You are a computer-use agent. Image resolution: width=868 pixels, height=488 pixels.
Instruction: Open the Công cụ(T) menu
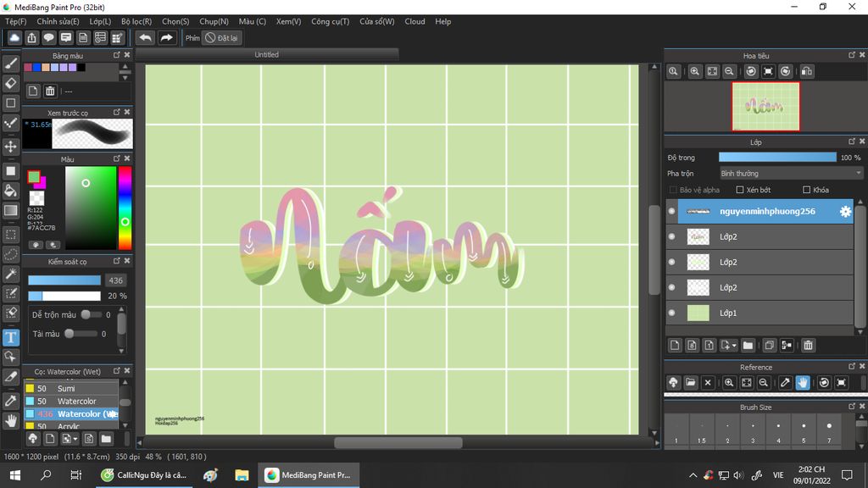click(330, 21)
